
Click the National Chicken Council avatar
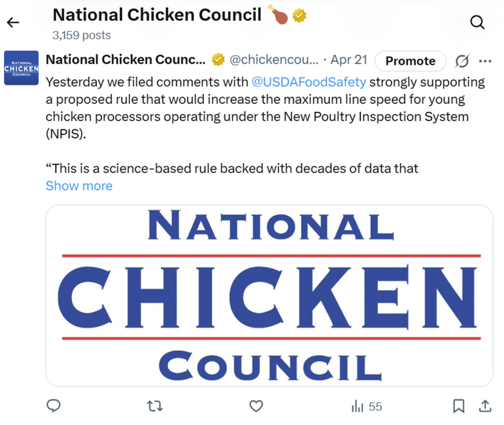tap(21, 68)
